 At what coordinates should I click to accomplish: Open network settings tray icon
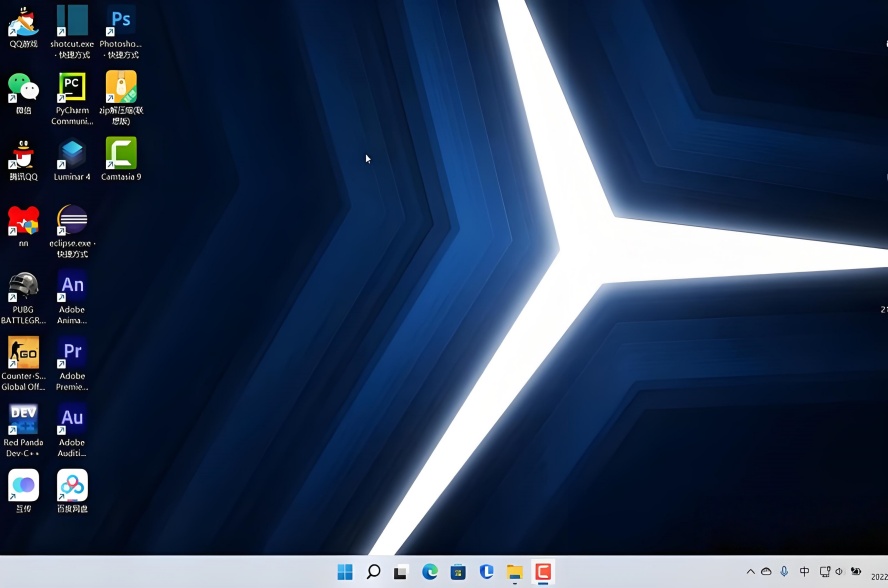(x=825, y=572)
